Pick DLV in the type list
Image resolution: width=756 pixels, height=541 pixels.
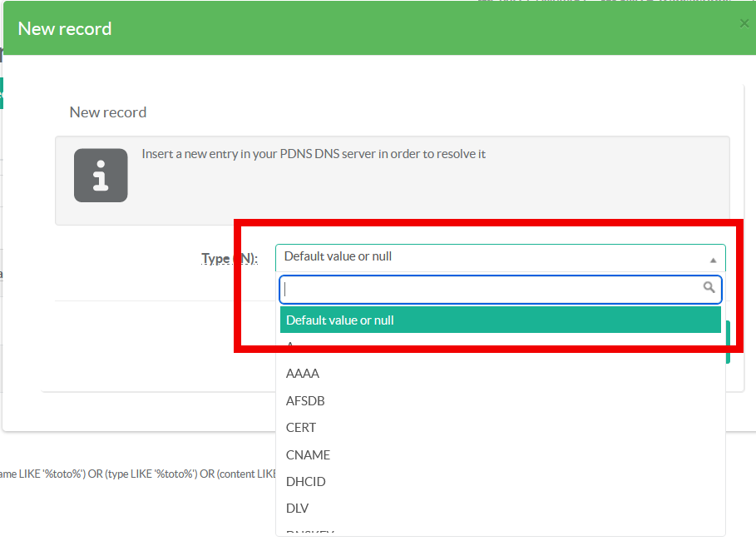(298, 509)
